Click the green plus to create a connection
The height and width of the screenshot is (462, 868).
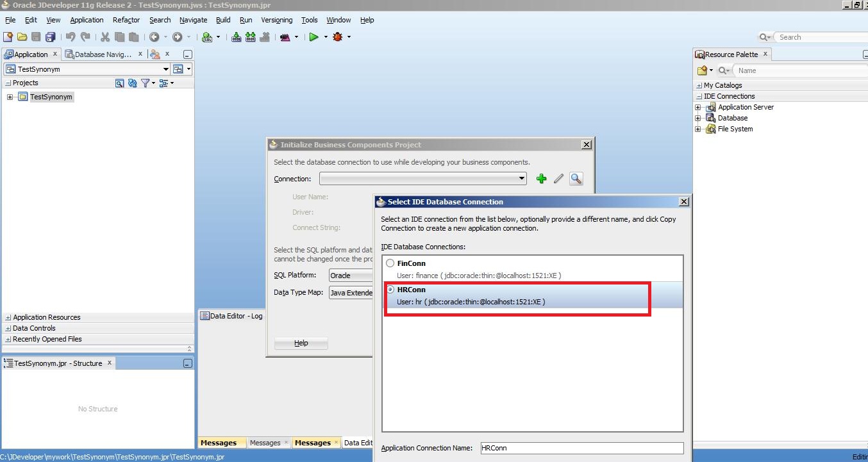coord(542,179)
